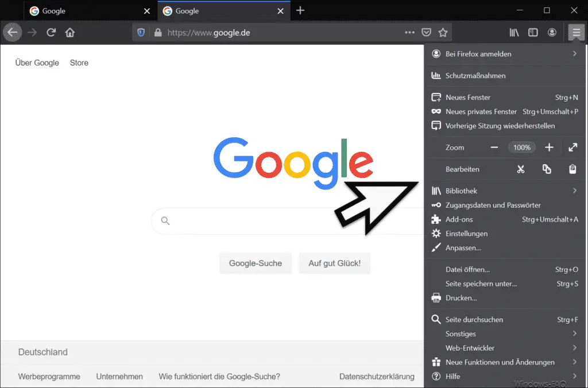Close the hamburger application menu button

coord(577,33)
